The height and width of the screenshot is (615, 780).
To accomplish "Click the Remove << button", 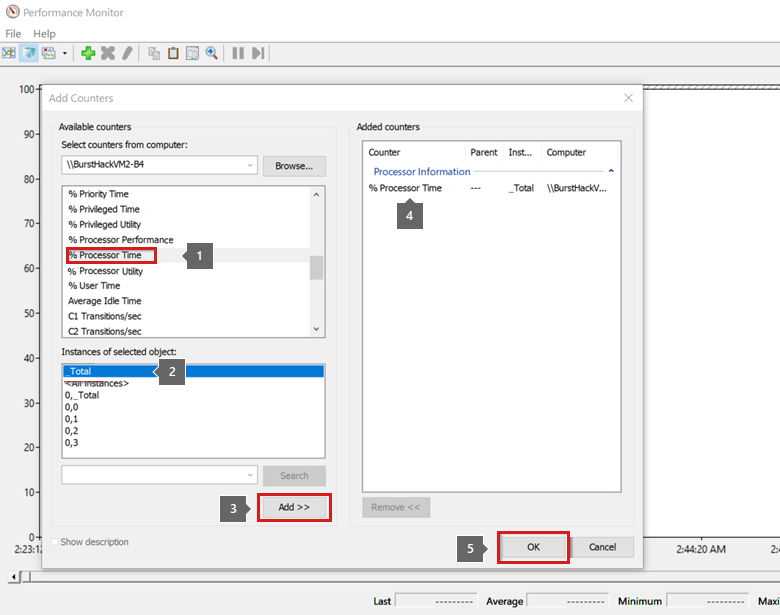I will [396, 507].
